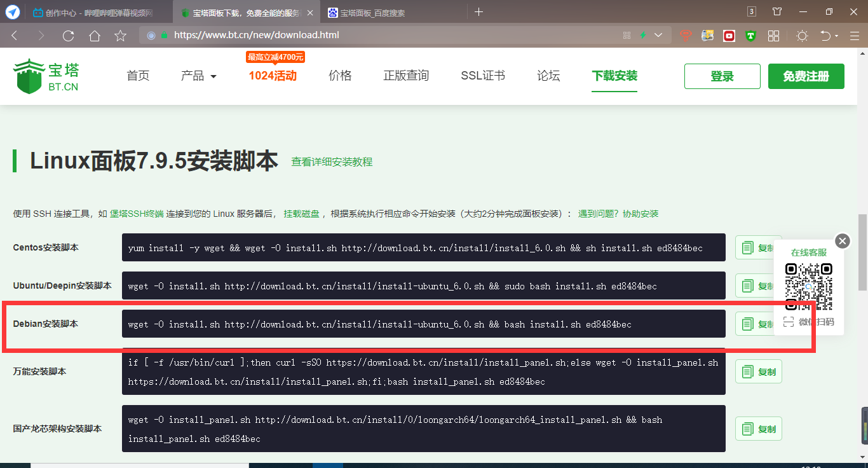This screenshot has height=468, width=868.
Task: Expand the 产品 navigation dropdown
Action: click(x=199, y=76)
